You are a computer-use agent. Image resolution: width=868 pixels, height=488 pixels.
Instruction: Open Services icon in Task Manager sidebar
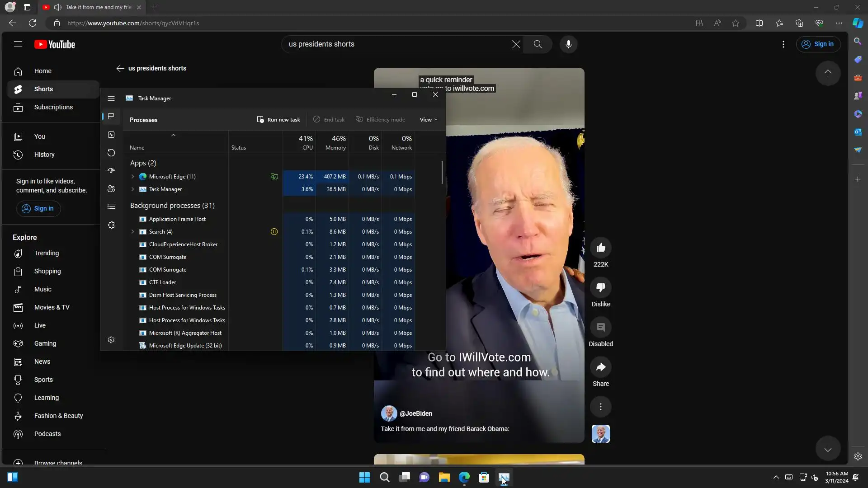click(111, 225)
